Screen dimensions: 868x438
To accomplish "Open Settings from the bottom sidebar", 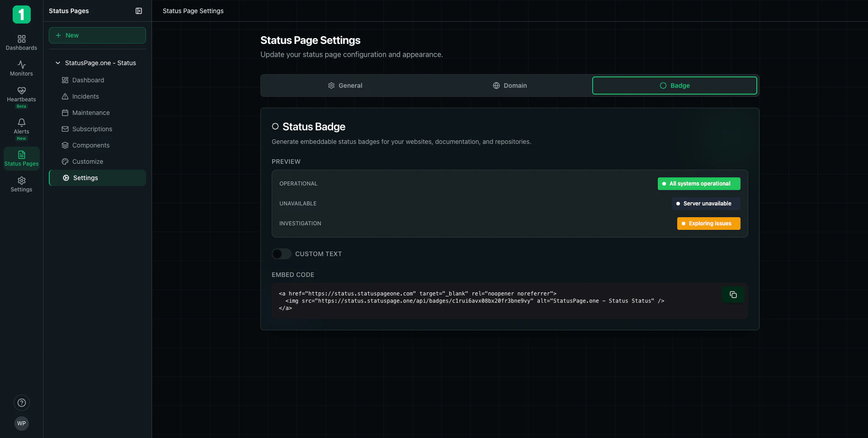I will point(21,184).
